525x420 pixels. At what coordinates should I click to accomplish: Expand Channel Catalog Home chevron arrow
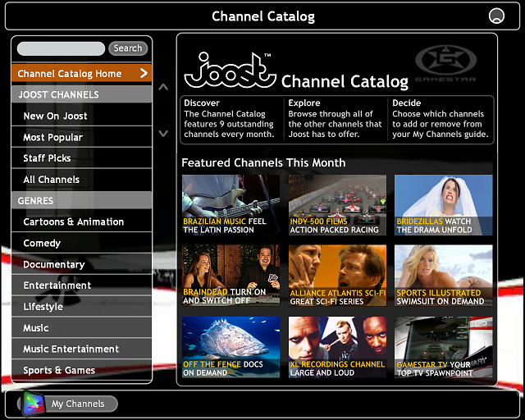[144, 73]
